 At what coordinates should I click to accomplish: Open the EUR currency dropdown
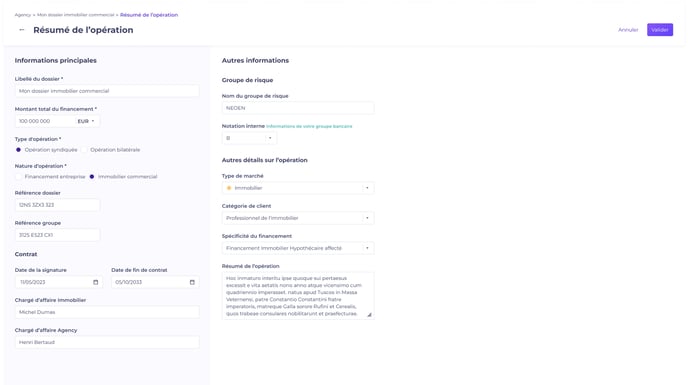(x=86, y=121)
